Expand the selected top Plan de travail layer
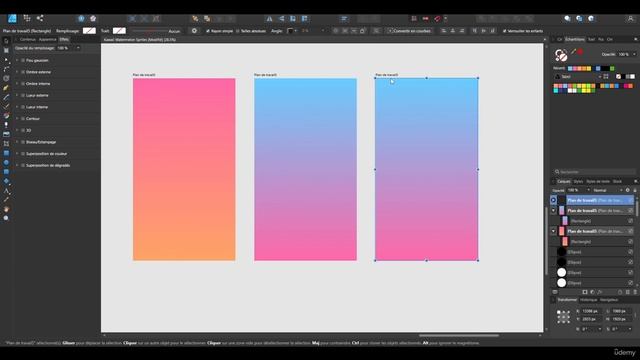The width and height of the screenshot is (640, 360). pos(553,200)
